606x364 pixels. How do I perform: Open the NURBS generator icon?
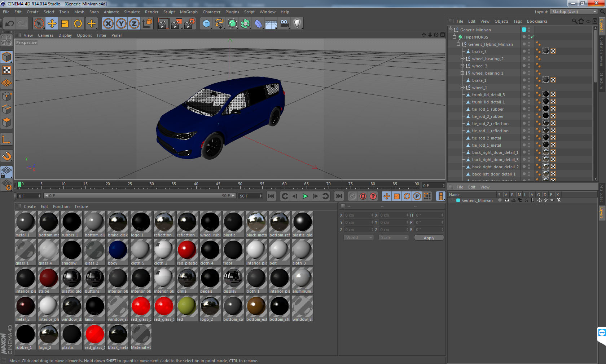tap(232, 24)
